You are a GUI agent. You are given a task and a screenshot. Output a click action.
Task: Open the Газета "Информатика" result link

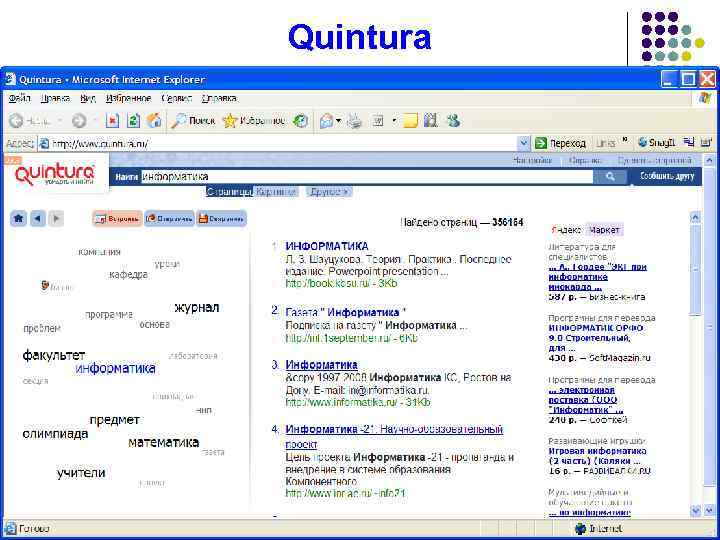pyautogui.click(x=346, y=313)
